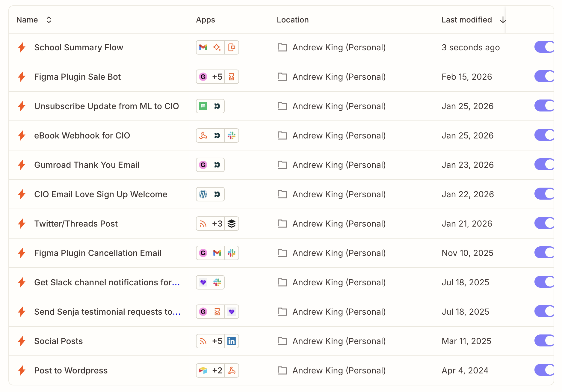The width and height of the screenshot is (562, 392).
Task: Toggle off the Social Posts zap
Action: pyautogui.click(x=544, y=340)
